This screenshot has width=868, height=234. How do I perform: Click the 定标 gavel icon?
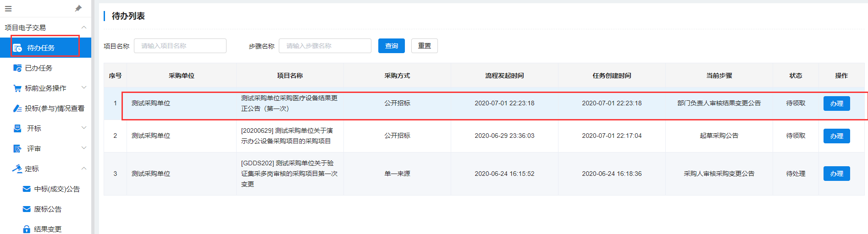point(17,169)
